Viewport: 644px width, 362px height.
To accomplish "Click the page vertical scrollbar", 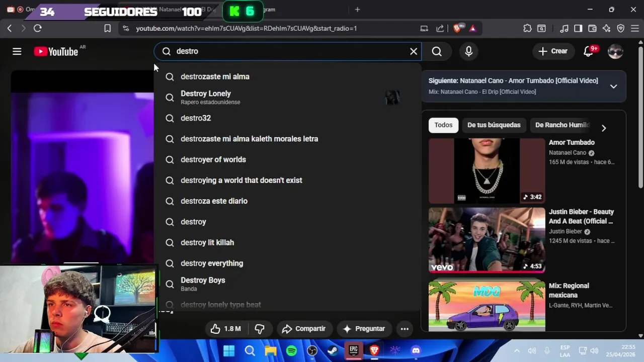I will click(x=640, y=118).
